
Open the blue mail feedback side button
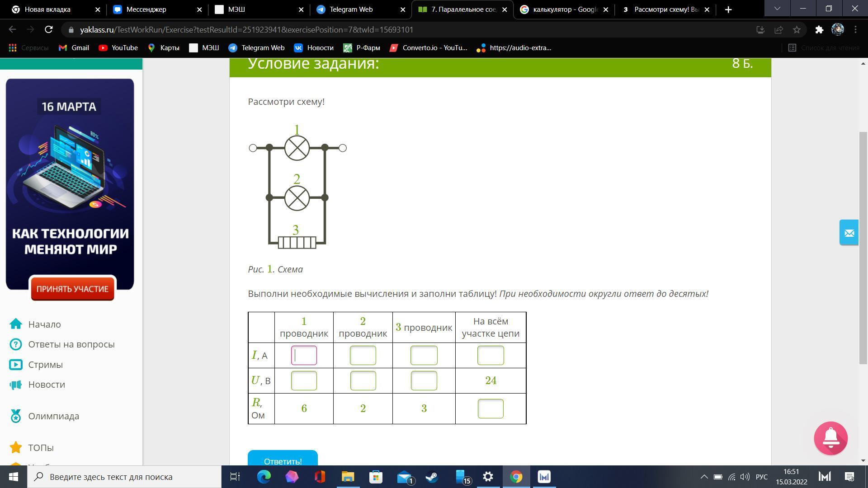849,233
